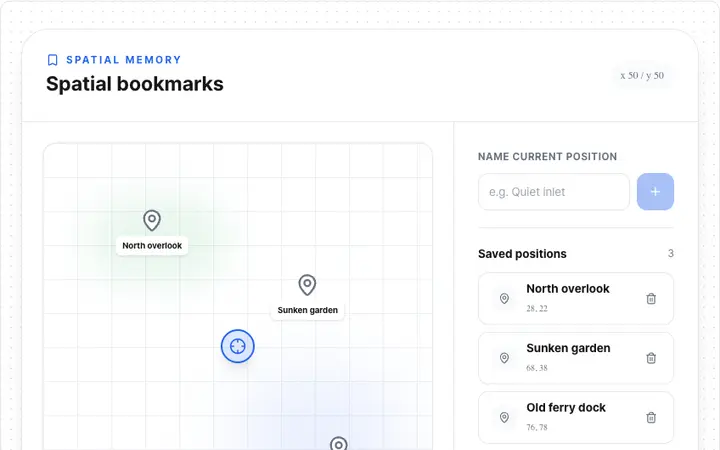Click the saved positions count number

(x=670, y=253)
